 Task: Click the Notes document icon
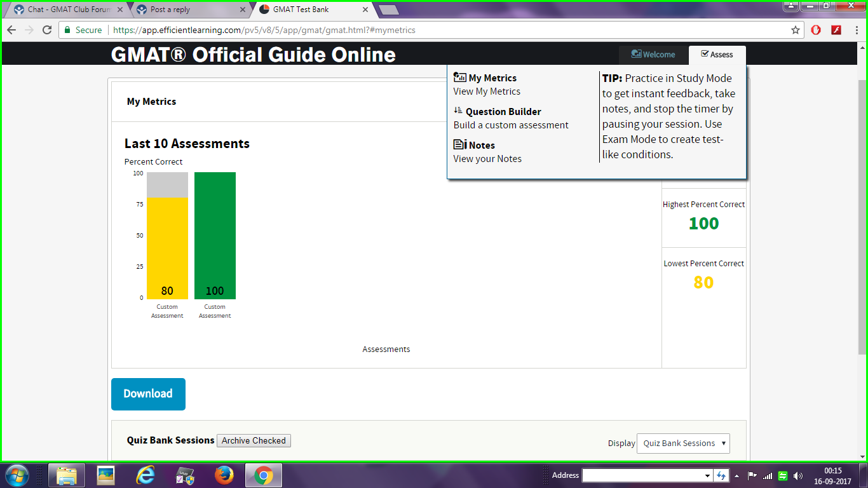click(x=460, y=145)
